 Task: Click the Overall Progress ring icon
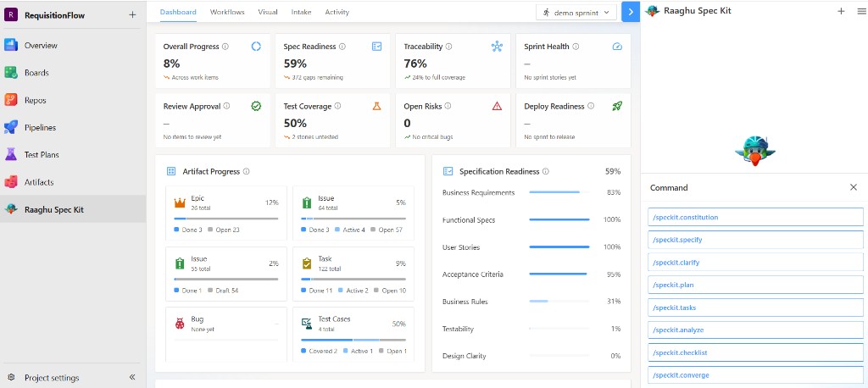[x=256, y=47]
